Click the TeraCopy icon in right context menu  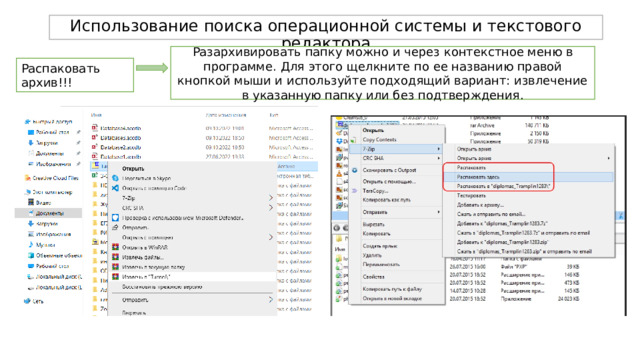coord(354,191)
